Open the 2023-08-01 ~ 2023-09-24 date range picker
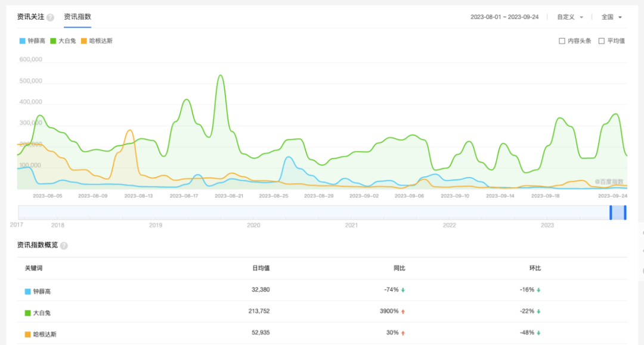This screenshot has height=345, width=644. (504, 17)
